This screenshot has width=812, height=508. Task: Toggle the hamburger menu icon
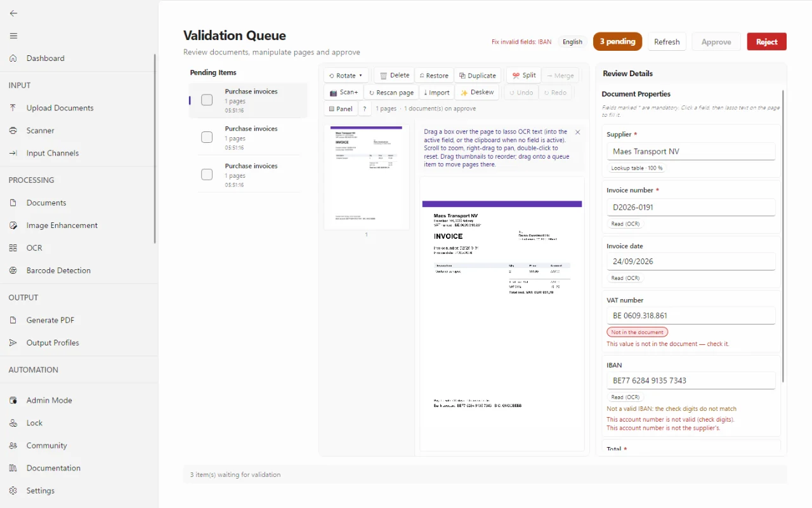pos(13,36)
